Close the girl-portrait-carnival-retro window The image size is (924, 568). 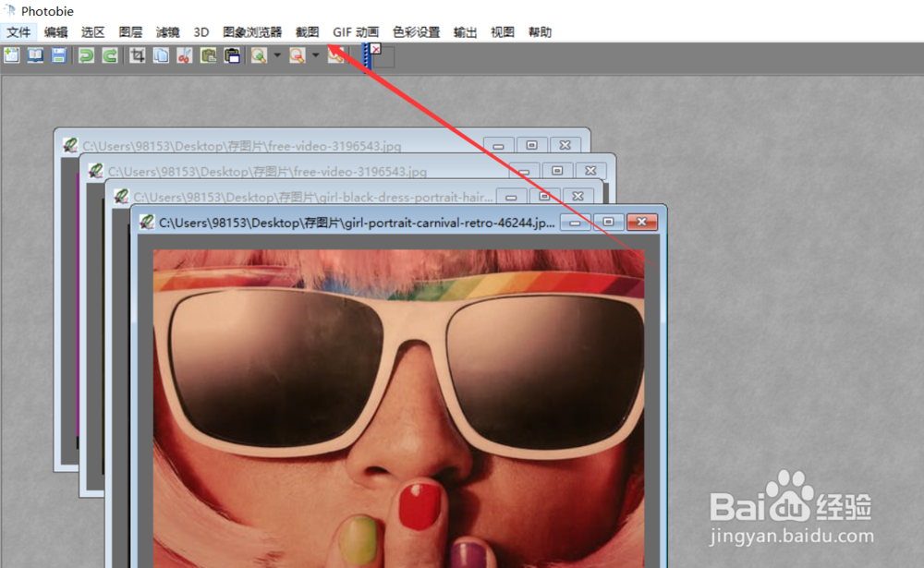pos(642,223)
